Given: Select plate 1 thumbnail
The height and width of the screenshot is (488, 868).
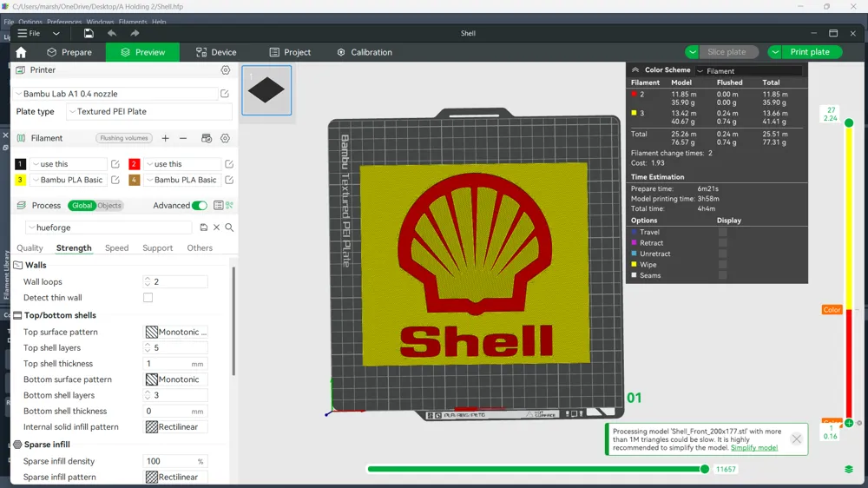Looking at the screenshot, I should pos(266,90).
